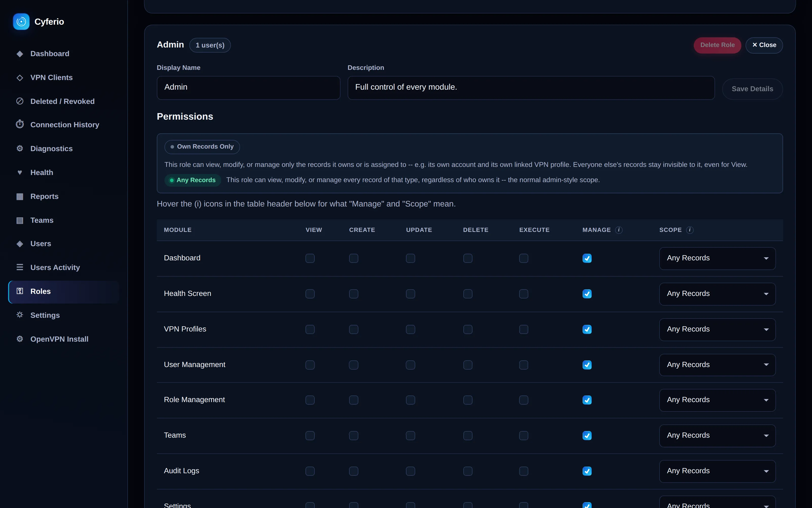Go to VPN Clients in sidebar
812x508 pixels.
[64, 78]
